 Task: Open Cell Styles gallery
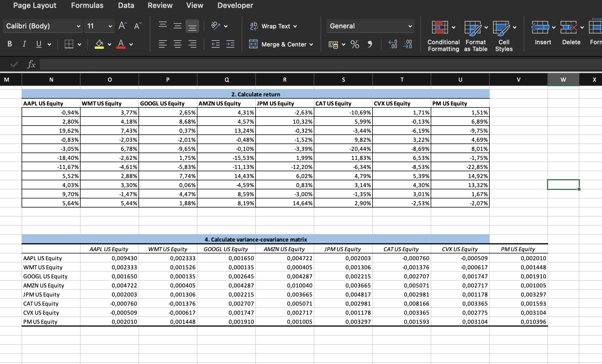pos(504,36)
